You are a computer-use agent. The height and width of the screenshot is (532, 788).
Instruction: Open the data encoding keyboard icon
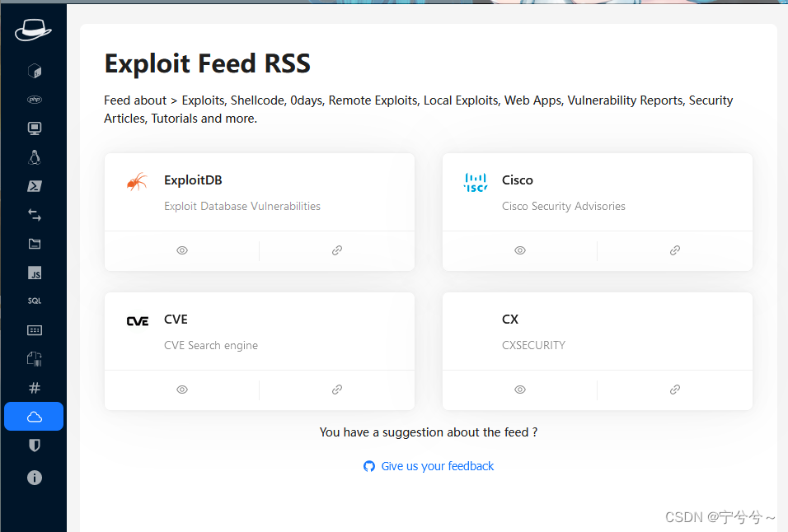pos(34,330)
